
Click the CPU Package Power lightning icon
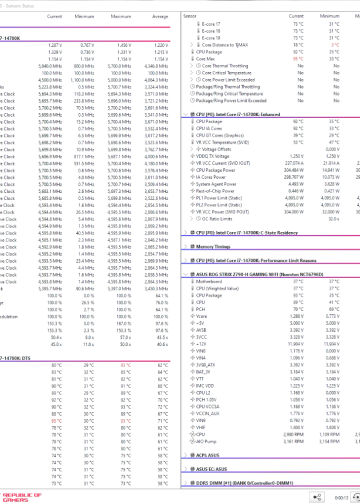point(192,170)
